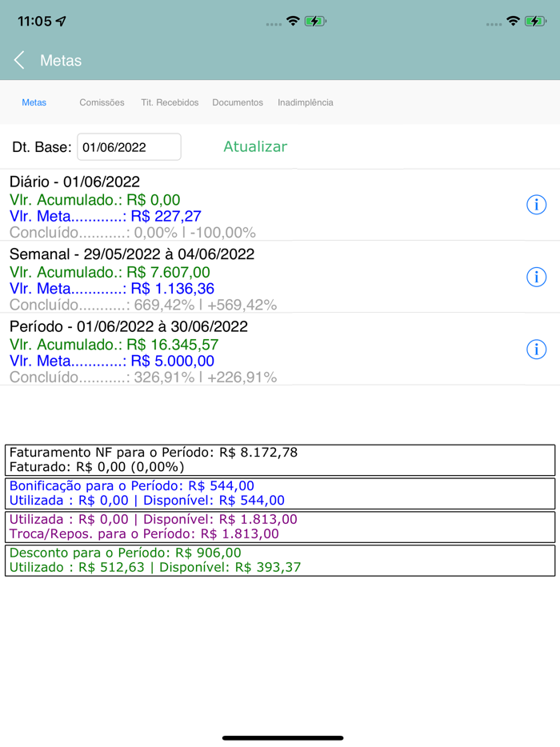This screenshot has width=560, height=747.
Task: Switch to the Comissões tab
Action: [102, 102]
